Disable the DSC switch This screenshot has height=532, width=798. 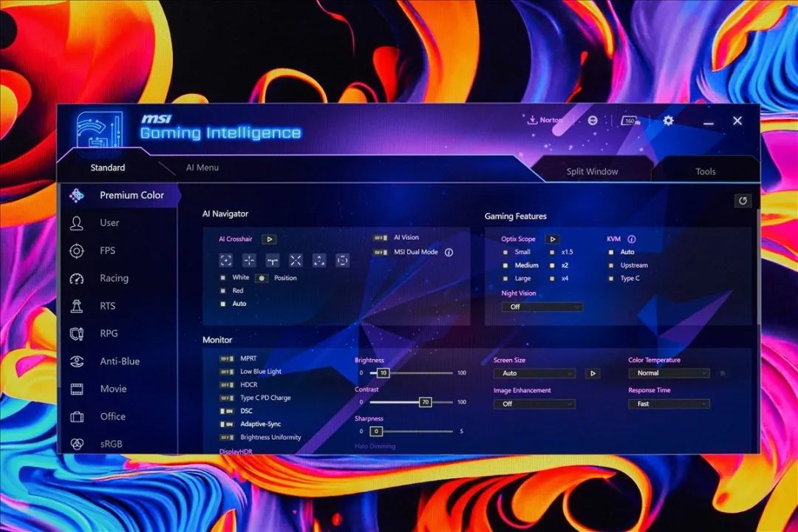coord(227,411)
